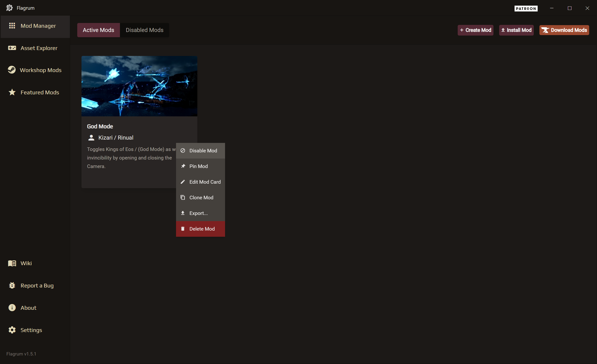Open Settings with the gear icon
This screenshot has height=364, width=597.
tap(31, 330)
